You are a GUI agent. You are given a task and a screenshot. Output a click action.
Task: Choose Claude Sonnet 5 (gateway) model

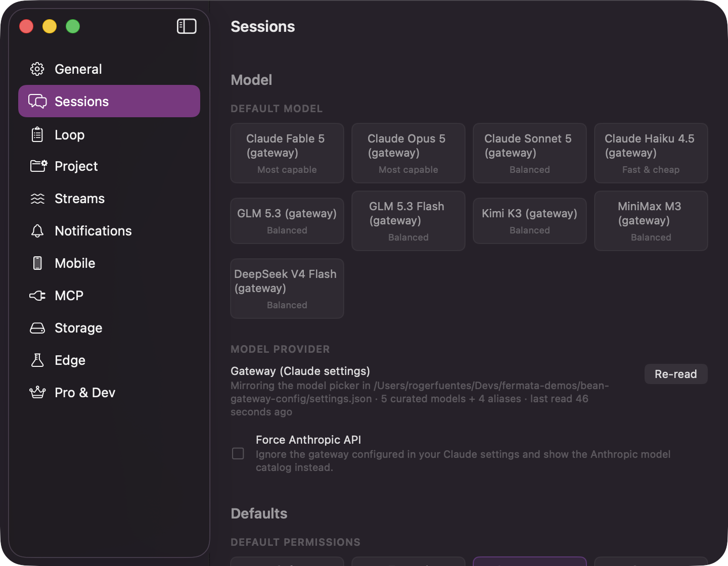click(530, 153)
